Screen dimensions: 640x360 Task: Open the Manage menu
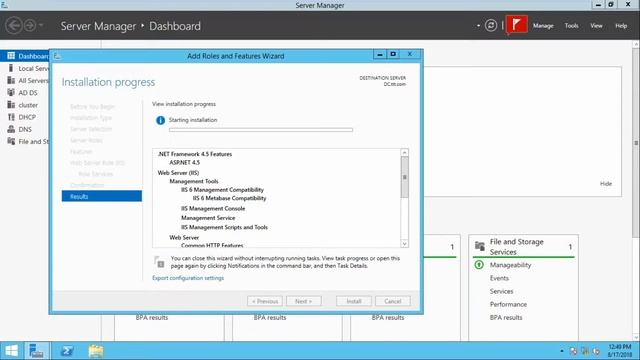(543, 26)
